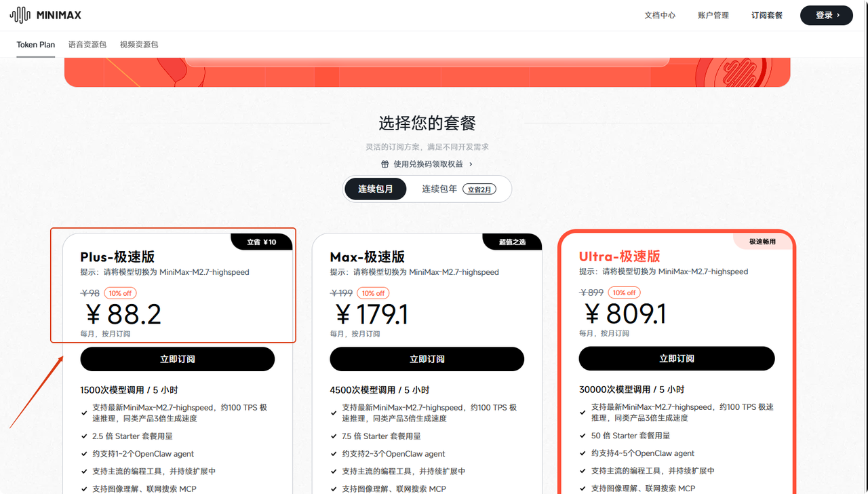Click the 10% off tag beside ¥899
This screenshot has height=494, width=868.
tap(624, 292)
